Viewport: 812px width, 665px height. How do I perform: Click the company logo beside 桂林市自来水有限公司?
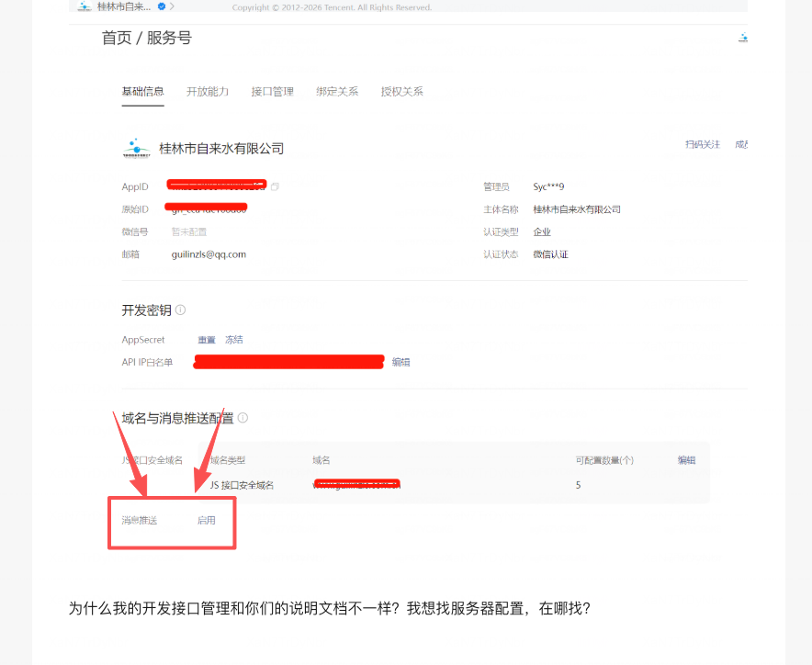click(x=136, y=148)
